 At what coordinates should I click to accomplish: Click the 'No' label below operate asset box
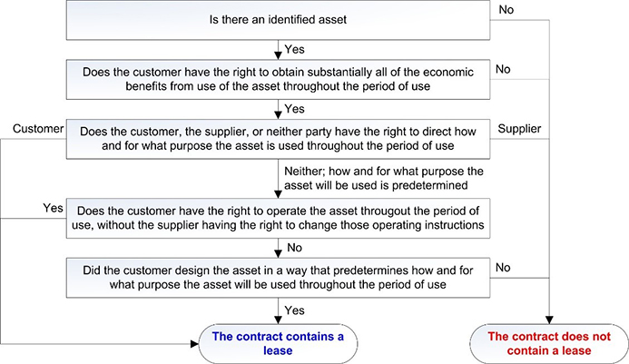click(294, 248)
